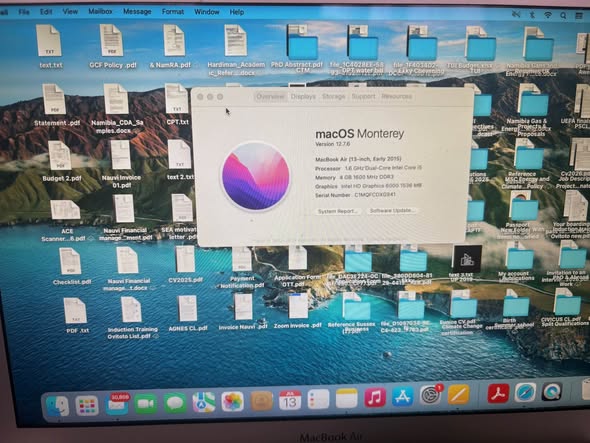Click the Software Update... button
Viewport: 590px width, 443px height.
392,211
